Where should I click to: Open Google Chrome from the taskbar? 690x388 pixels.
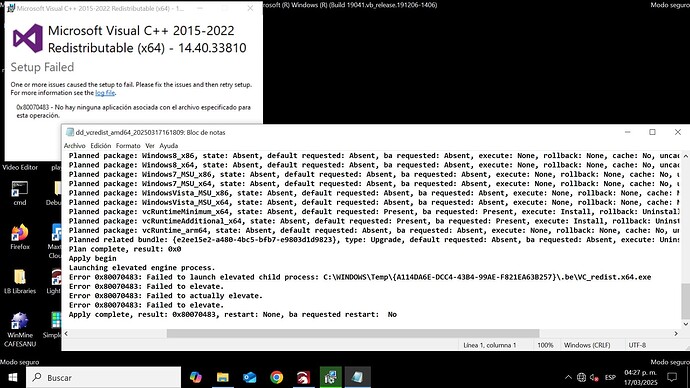point(276,377)
